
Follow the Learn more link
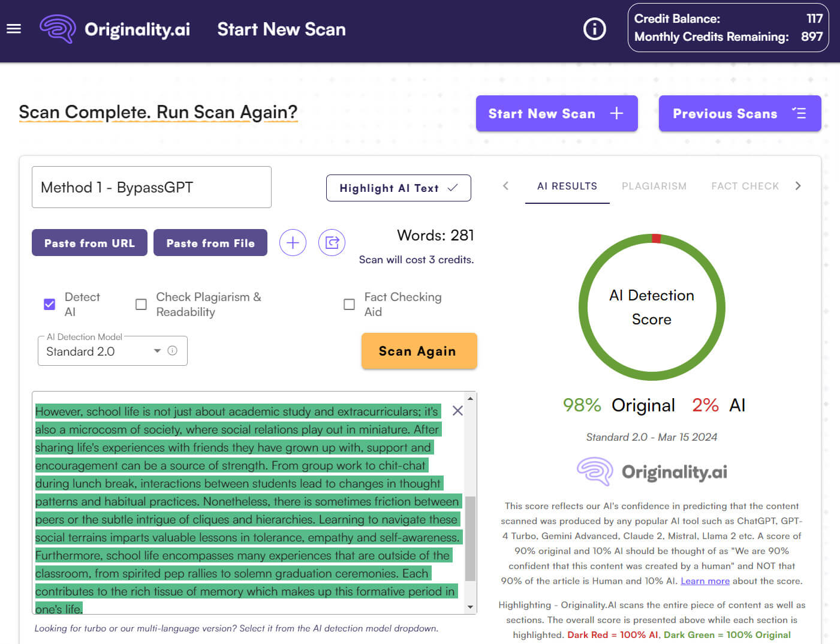point(704,581)
